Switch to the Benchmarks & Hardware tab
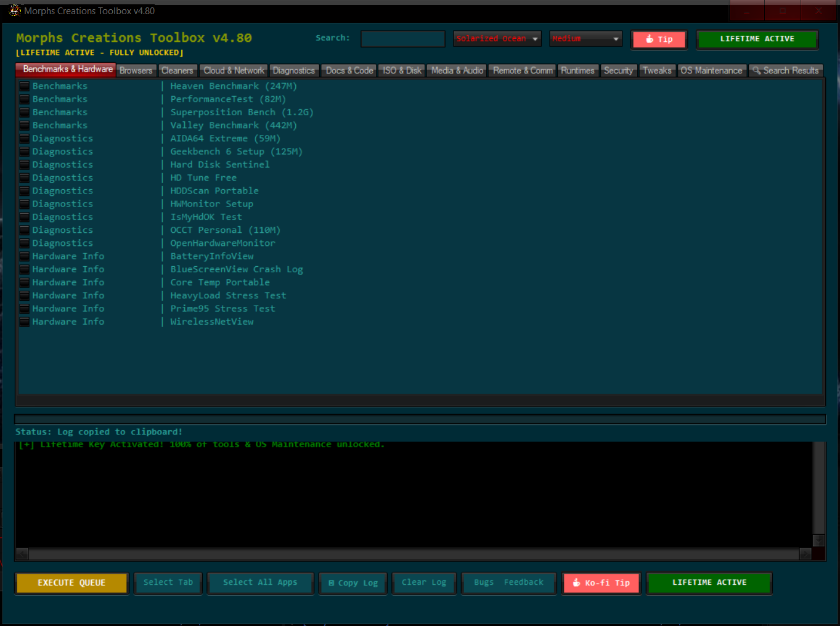 coord(66,70)
